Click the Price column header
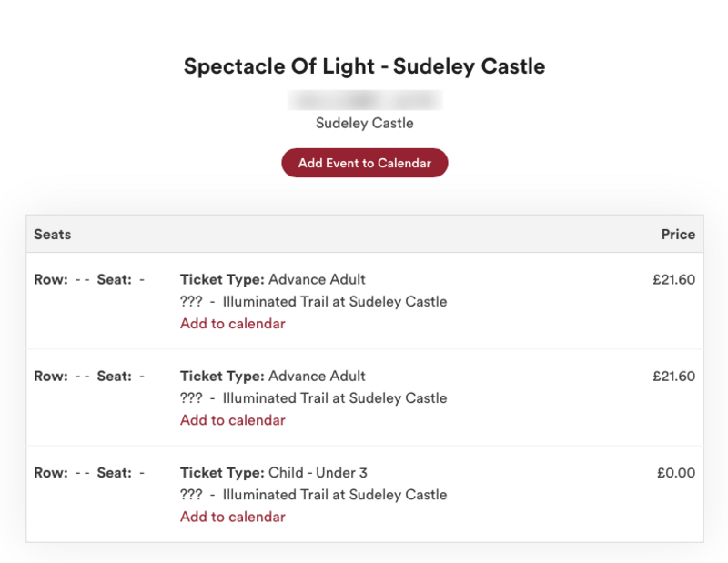728x563 pixels. (x=678, y=235)
